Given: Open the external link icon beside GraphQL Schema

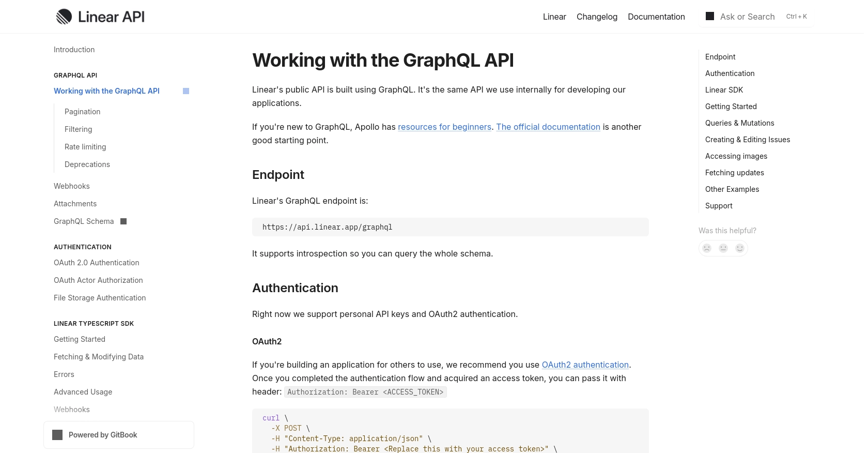Looking at the screenshot, I should pos(123,221).
